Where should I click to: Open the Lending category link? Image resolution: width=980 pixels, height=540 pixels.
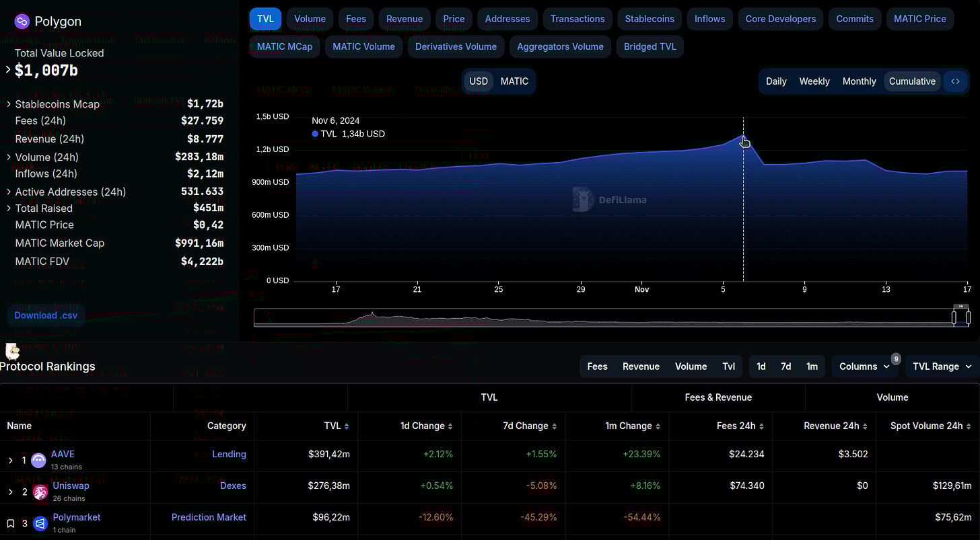(x=229, y=454)
